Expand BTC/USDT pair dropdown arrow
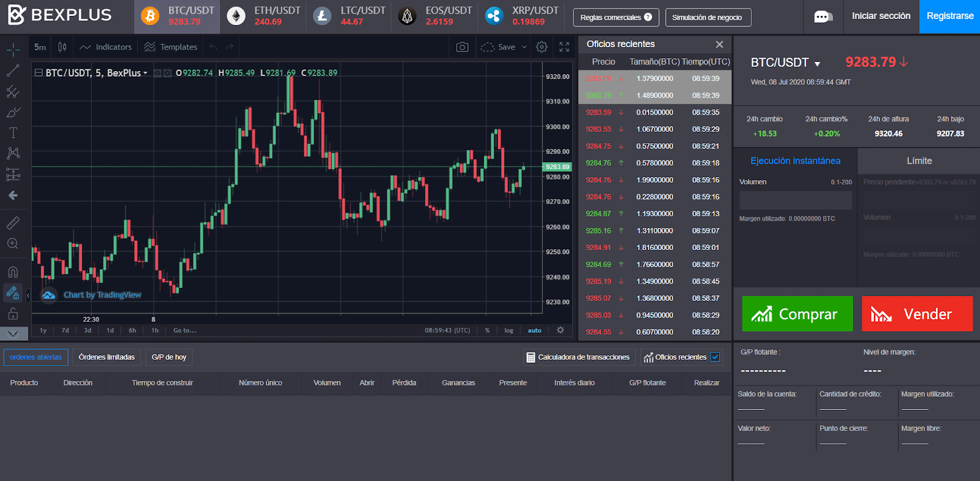 point(817,64)
